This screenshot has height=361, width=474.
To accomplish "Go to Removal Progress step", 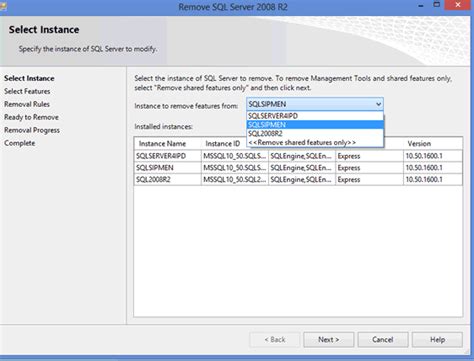I will point(32,130).
